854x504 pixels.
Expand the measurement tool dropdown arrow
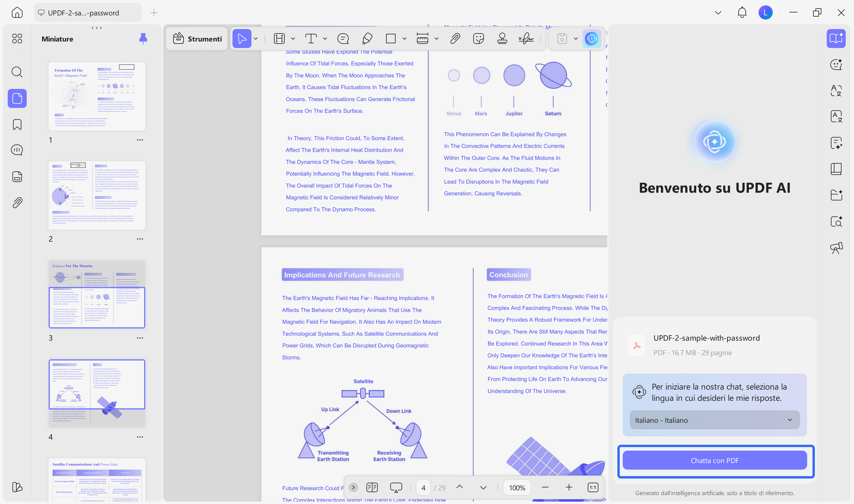[x=436, y=39]
